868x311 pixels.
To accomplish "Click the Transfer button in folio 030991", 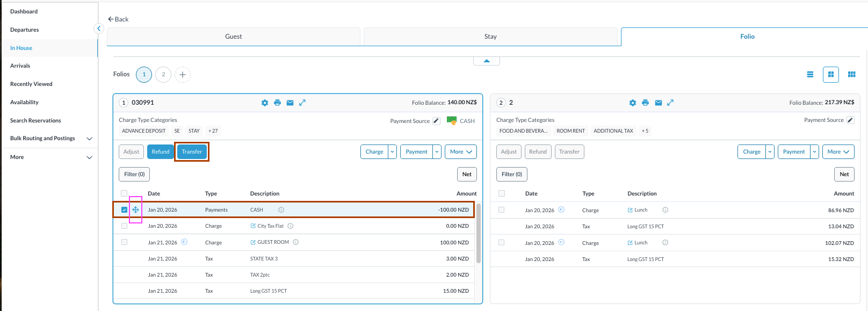I will coord(192,152).
